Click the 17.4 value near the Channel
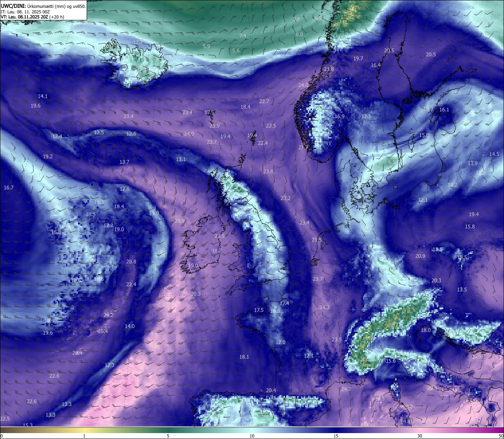504x439 pixels. point(284,303)
